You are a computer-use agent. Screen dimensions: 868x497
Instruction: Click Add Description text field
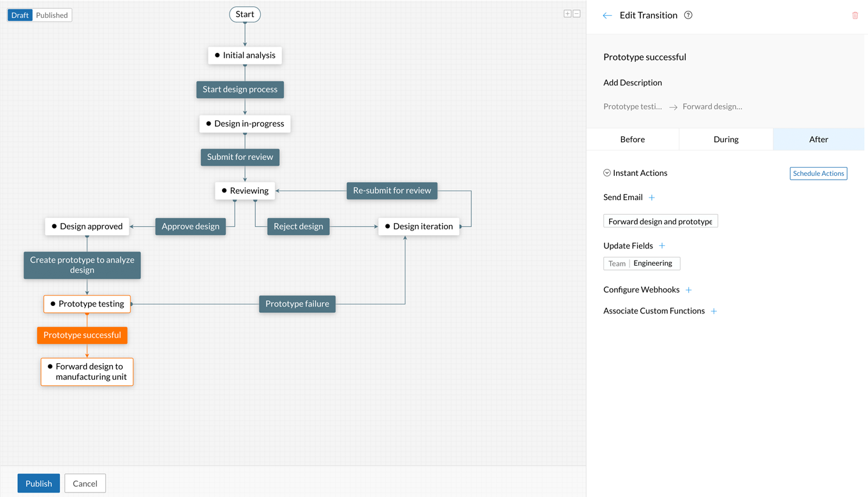coord(633,83)
